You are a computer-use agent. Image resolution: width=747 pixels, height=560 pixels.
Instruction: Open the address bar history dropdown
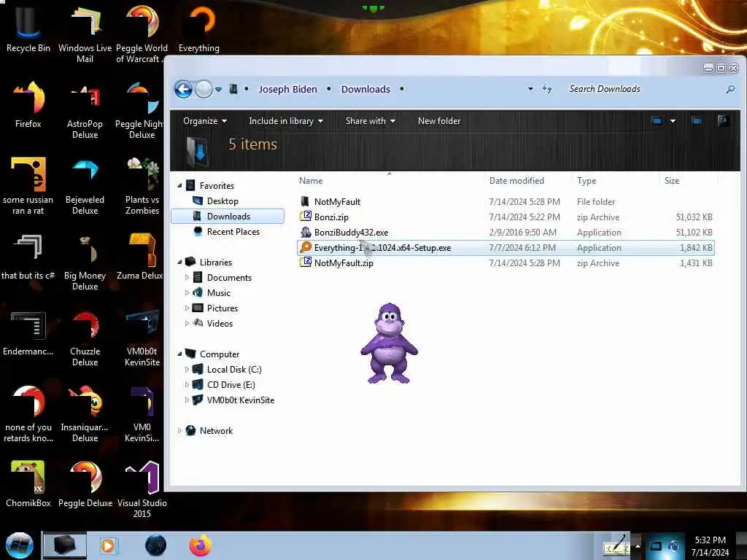pyautogui.click(x=530, y=89)
